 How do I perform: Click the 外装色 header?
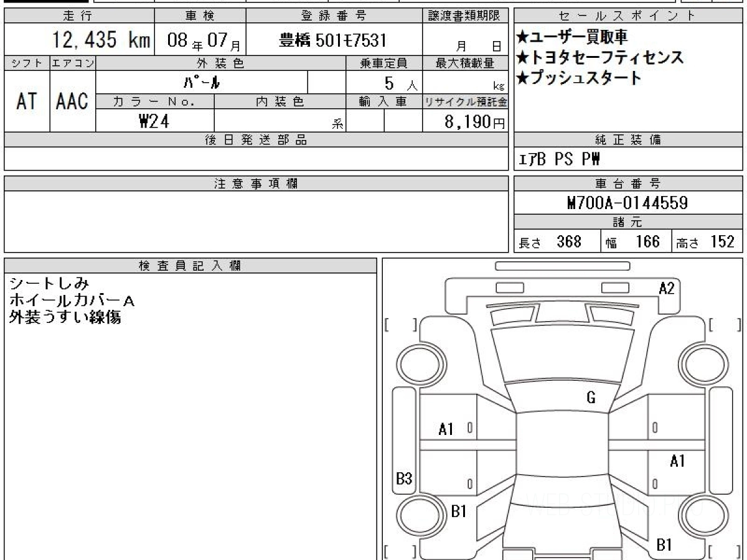click(221, 63)
